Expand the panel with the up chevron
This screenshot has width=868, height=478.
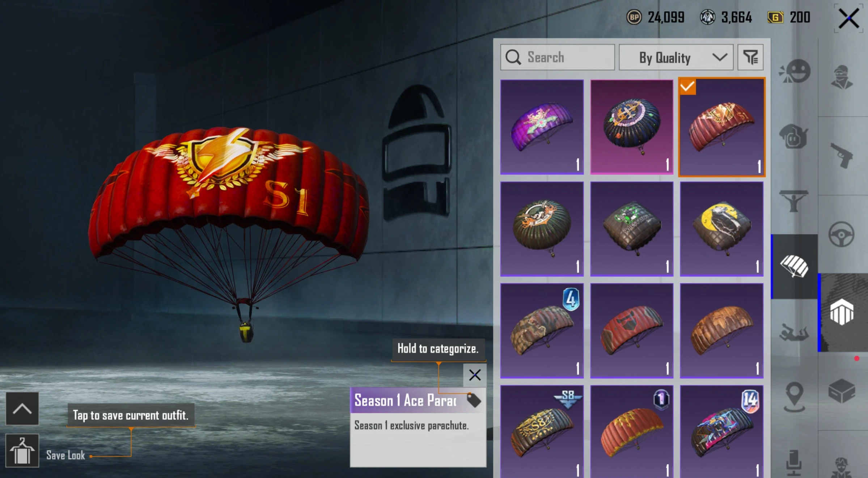22,409
